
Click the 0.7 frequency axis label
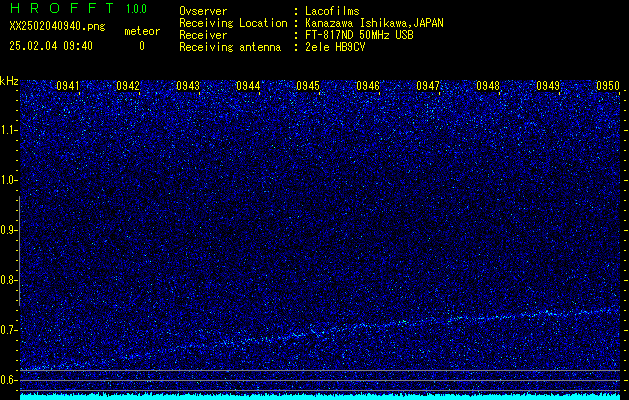pos(8,330)
